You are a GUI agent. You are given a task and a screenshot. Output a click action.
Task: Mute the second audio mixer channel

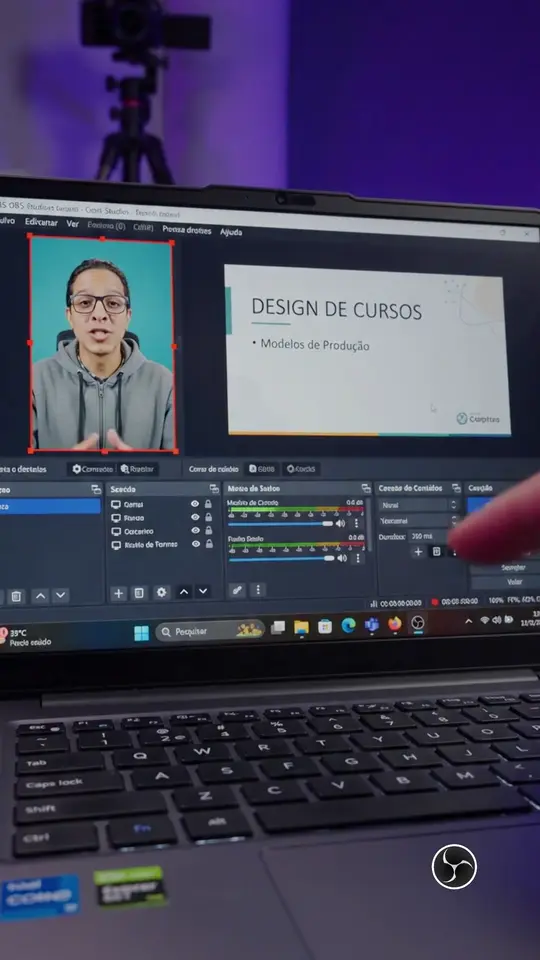(341, 558)
